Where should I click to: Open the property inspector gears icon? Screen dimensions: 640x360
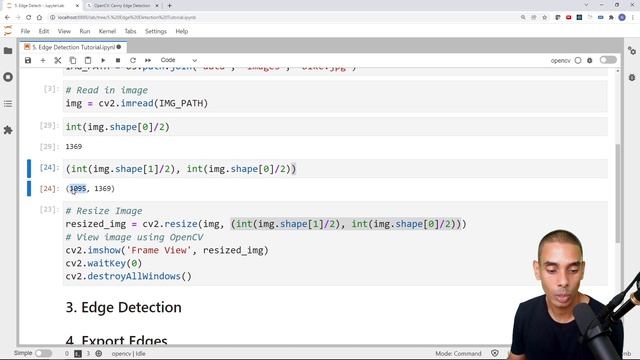(x=632, y=51)
